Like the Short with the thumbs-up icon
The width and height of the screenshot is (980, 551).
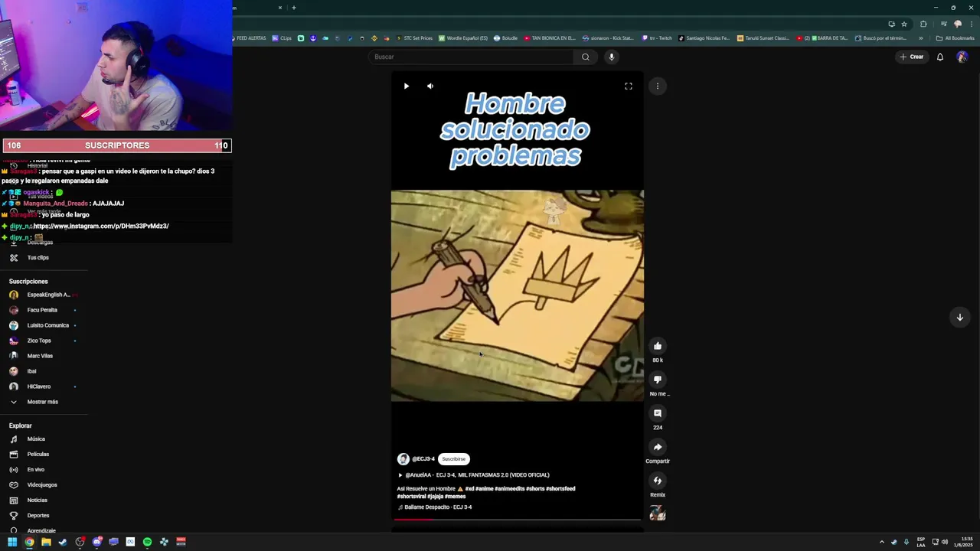tap(658, 346)
